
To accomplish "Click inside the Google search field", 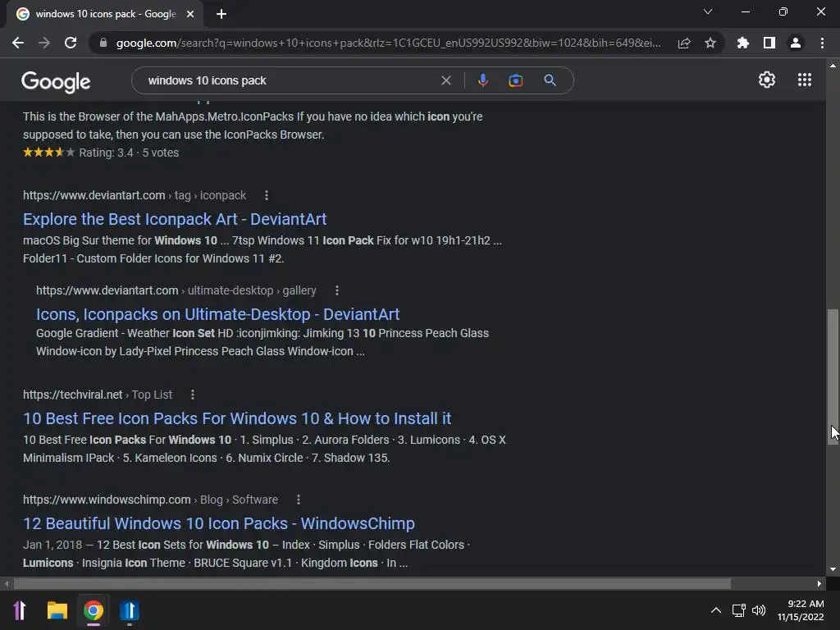I will (x=290, y=80).
